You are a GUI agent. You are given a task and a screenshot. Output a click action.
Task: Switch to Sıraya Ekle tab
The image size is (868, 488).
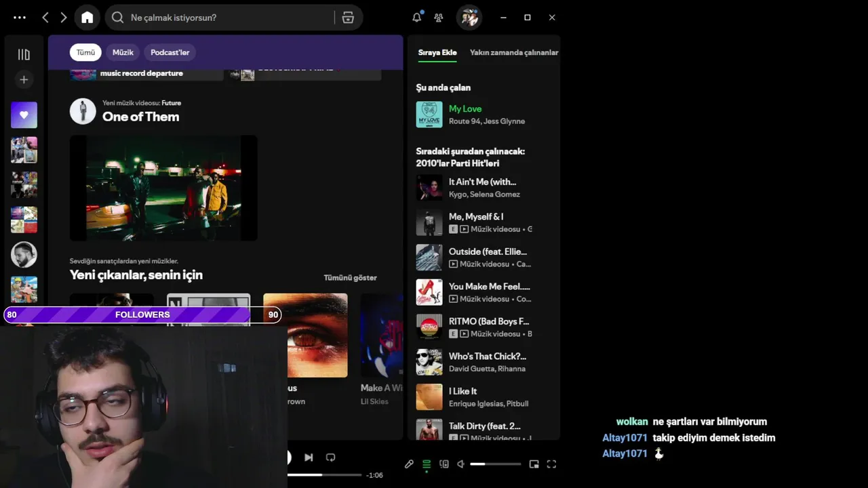pyautogui.click(x=437, y=52)
